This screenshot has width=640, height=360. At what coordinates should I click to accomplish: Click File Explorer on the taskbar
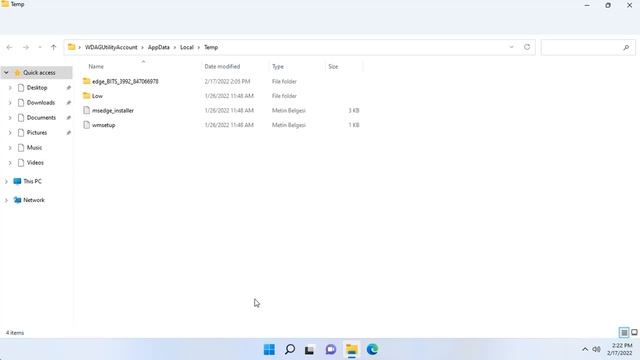(x=351, y=349)
